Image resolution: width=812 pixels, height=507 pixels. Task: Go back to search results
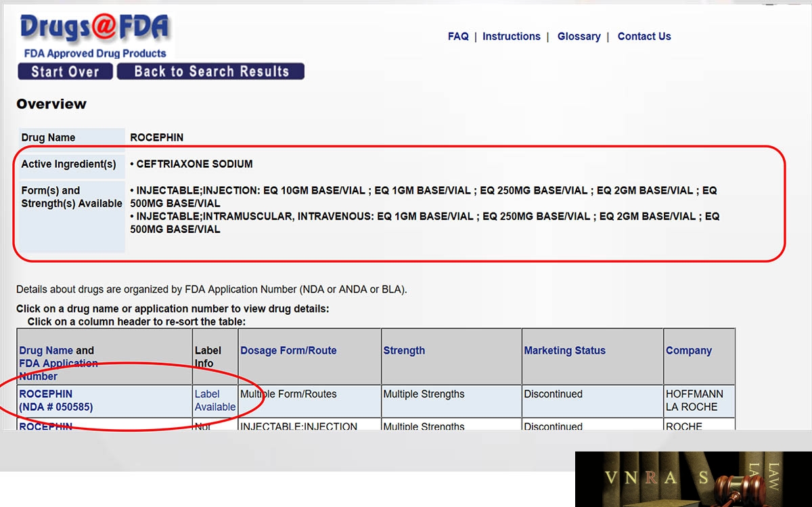[211, 72]
